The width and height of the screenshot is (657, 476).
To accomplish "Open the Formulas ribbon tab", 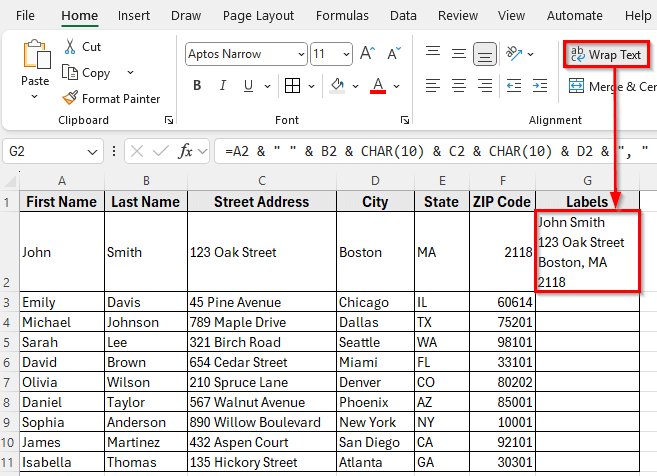I will (342, 16).
